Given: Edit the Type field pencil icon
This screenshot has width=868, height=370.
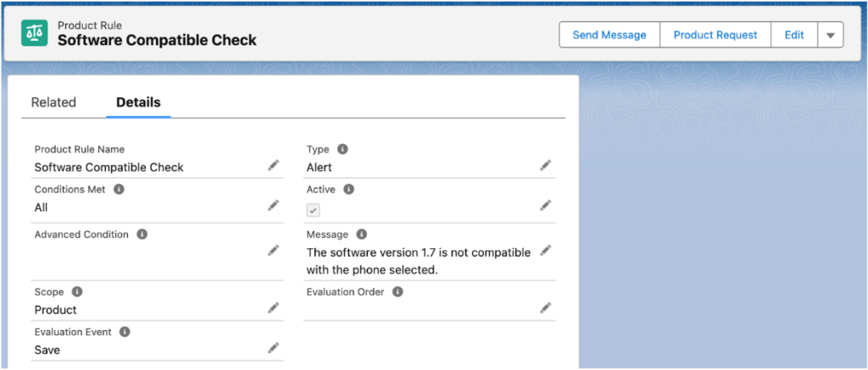Looking at the screenshot, I should coord(546,165).
